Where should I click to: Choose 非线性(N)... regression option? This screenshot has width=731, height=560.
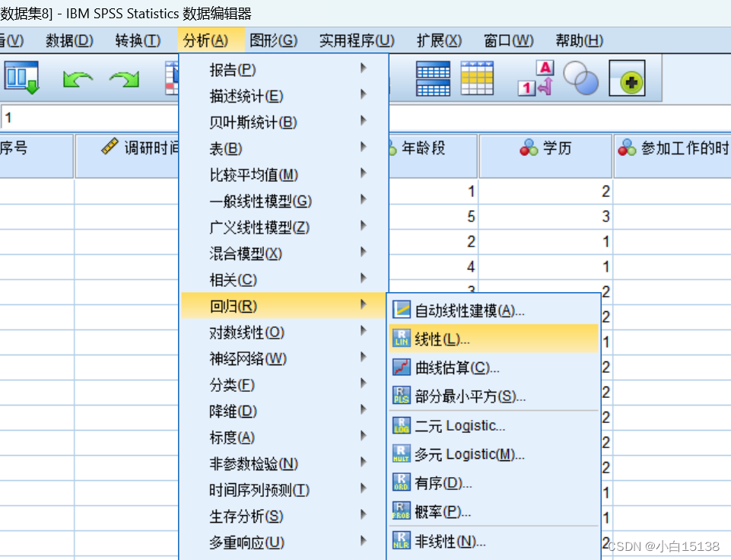tap(494, 540)
